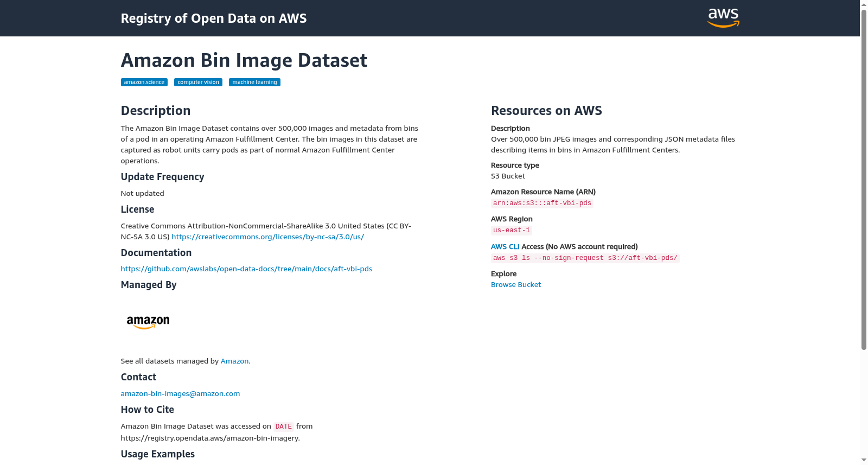The width and height of the screenshot is (868, 465).
Task: Click the AWS logo in header
Action: coord(723,18)
